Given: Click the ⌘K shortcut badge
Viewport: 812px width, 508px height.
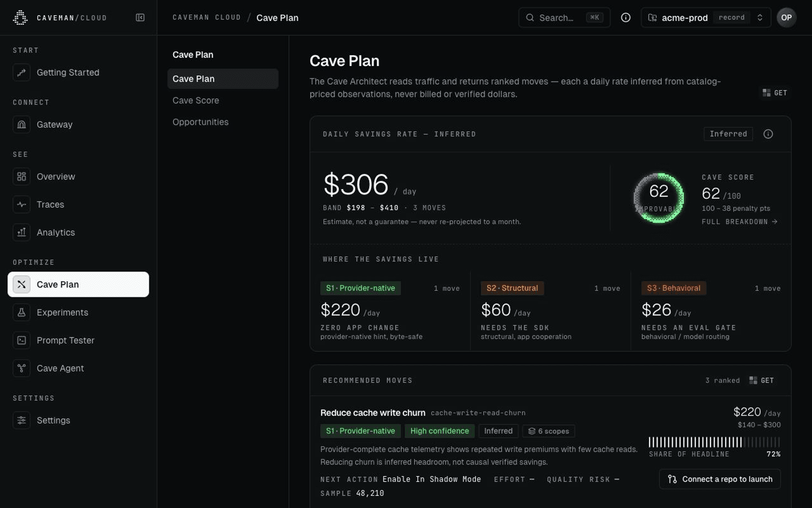Looking at the screenshot, I should [594, 17].
